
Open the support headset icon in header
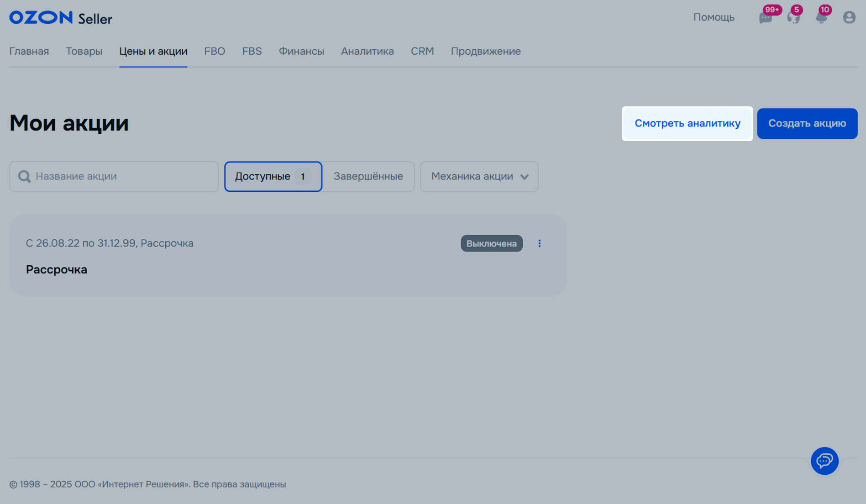click(x=793, y=18)
